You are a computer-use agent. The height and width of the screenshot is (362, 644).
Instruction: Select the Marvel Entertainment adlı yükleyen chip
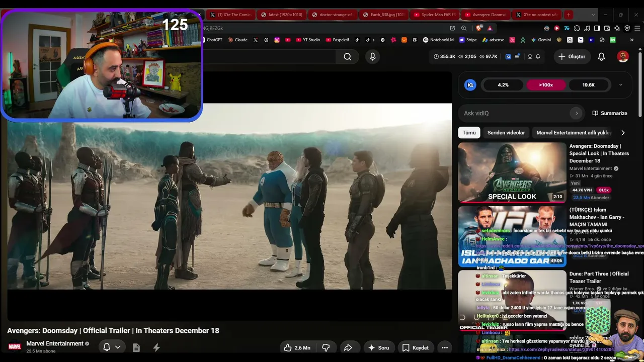(574, 133)
